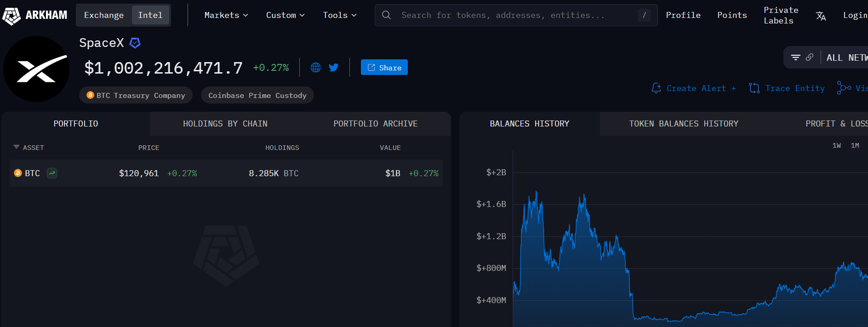Click the BTC Treasury Company tag

pos(136,95)
